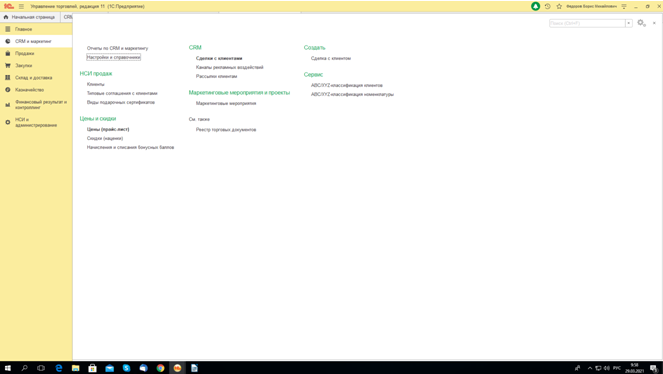Image resolution: width=663 pixels, height=374 pixels.
Task: Open Microsoft Store from the taskbar
Action: [x=92, y=368]
